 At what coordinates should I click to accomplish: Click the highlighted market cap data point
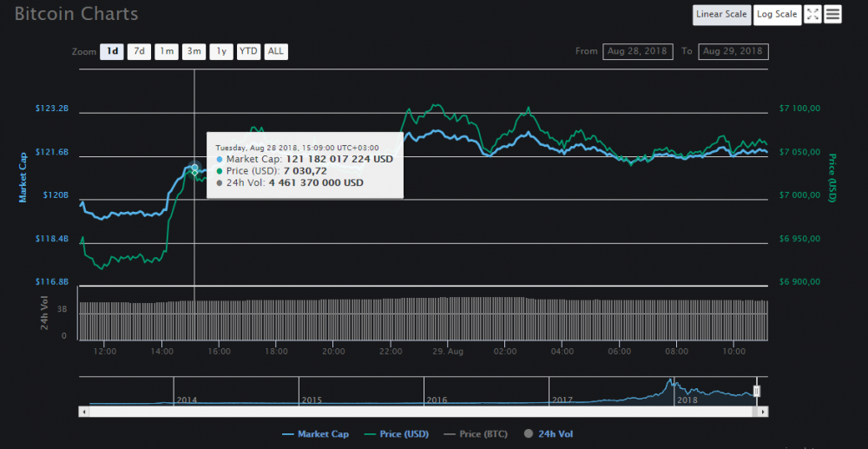[x=194, y=168]
